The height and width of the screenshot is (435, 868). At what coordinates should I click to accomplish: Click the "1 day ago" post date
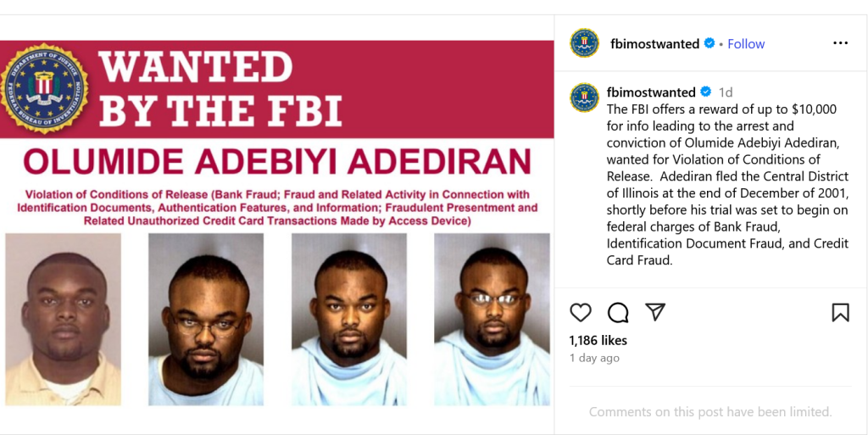point(594,358)
